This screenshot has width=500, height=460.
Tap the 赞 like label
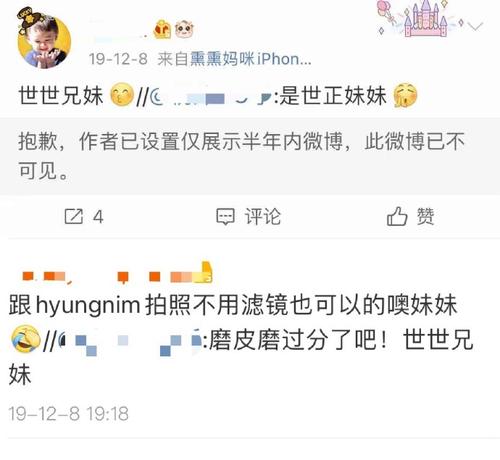(x=425, y=217)
